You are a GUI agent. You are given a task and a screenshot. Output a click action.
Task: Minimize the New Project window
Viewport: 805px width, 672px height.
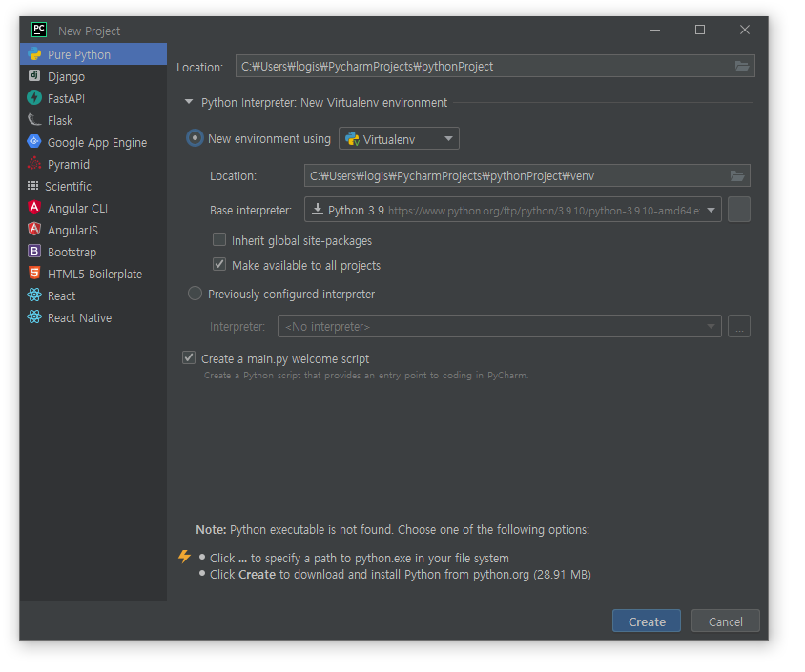(655, 30)
